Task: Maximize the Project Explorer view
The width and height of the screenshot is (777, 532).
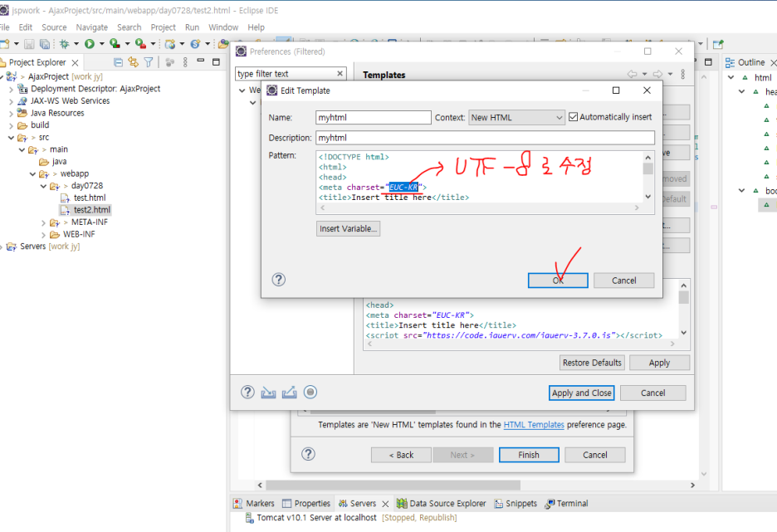Action: 216,62
